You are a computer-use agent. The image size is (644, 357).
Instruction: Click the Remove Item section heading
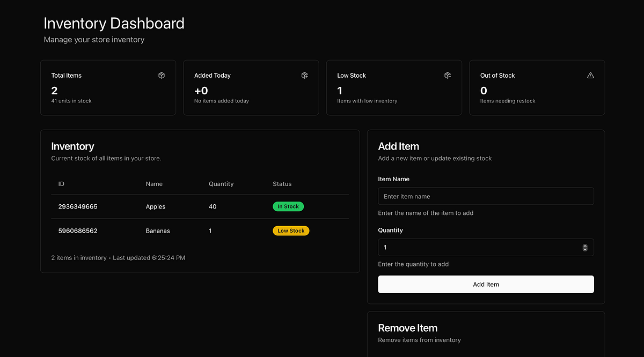coord(407,328)
